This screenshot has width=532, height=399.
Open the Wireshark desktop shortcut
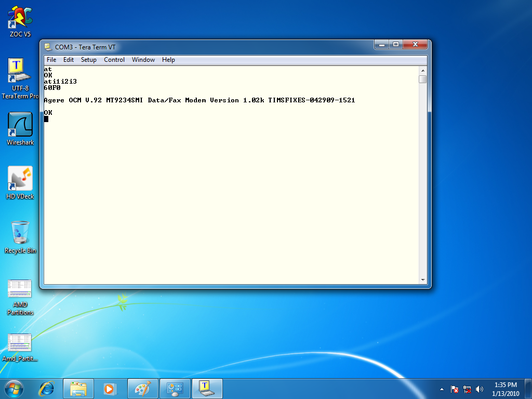point(20,126)
